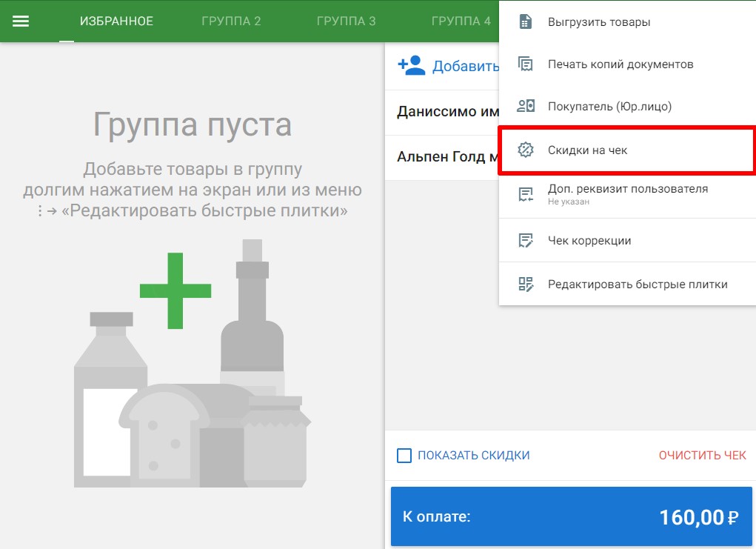Open the hamburger navigation menu
This screenshot has height=549, width=756.
(21, 21)
